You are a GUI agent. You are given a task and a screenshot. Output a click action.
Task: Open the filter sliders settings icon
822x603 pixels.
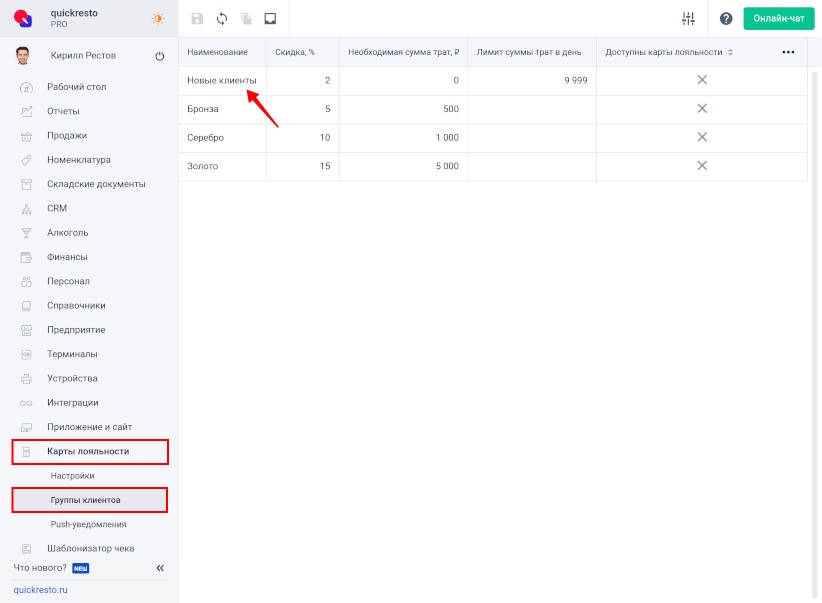pos(688,19)
